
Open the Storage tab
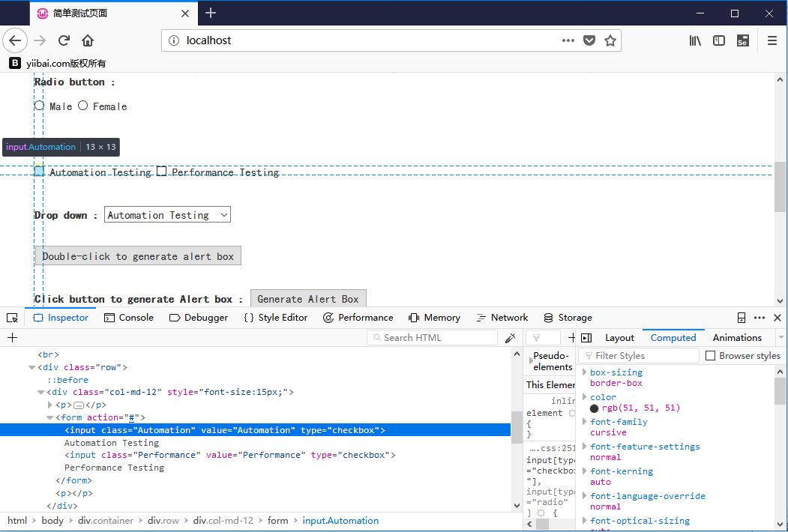click(568, 318)
